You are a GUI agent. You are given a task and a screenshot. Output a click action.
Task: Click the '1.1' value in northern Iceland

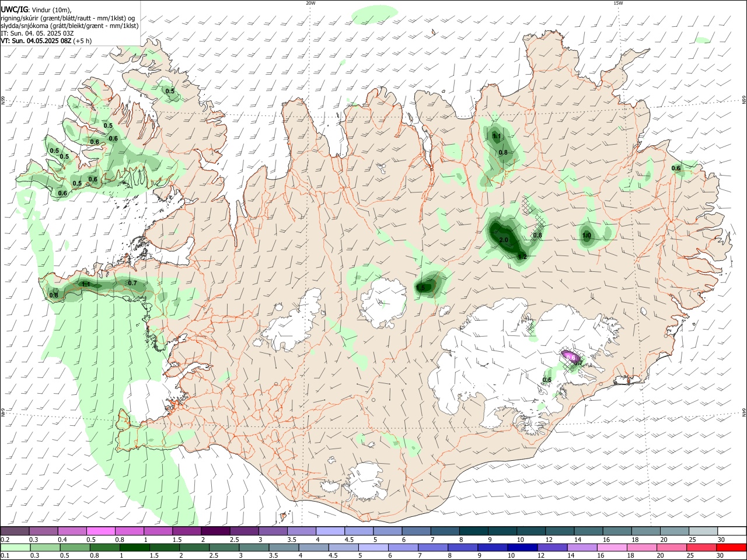point(497,136)
